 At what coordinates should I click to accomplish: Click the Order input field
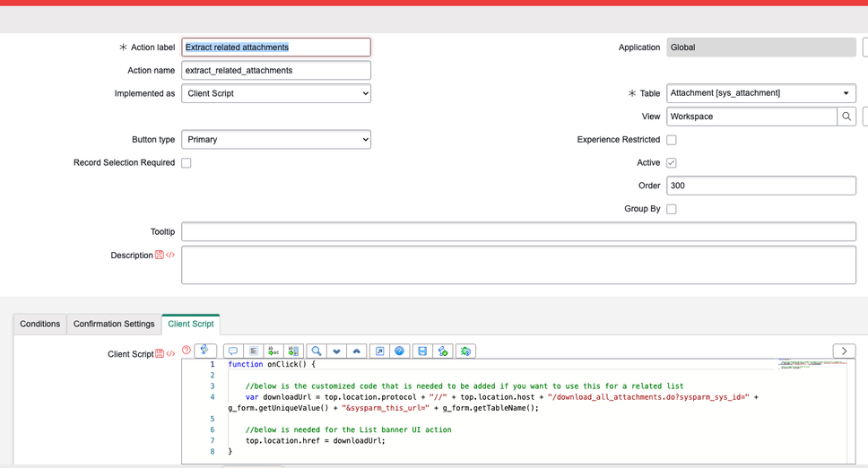(761, 186)
